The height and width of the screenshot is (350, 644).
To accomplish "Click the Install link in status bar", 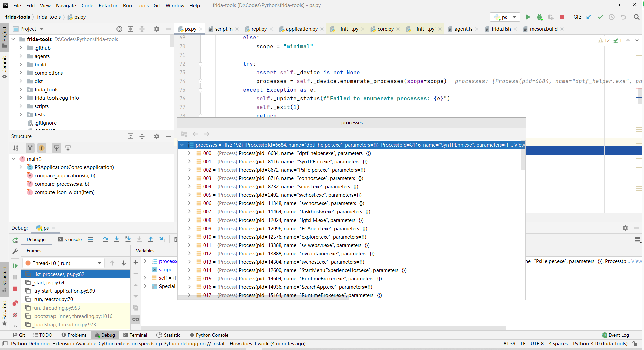I will (219, 344).
